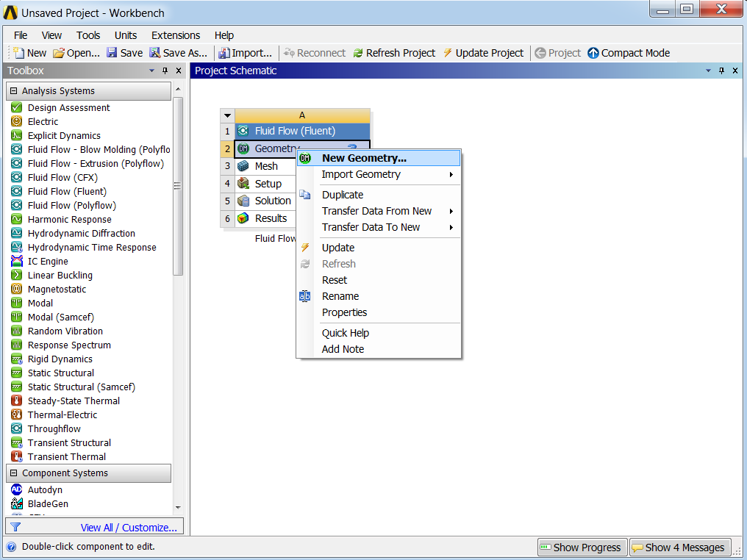Image resolution: width=747 pixels, height=560 pixels.
Task: Open the Tools menu
Action: tap(88, 35)
